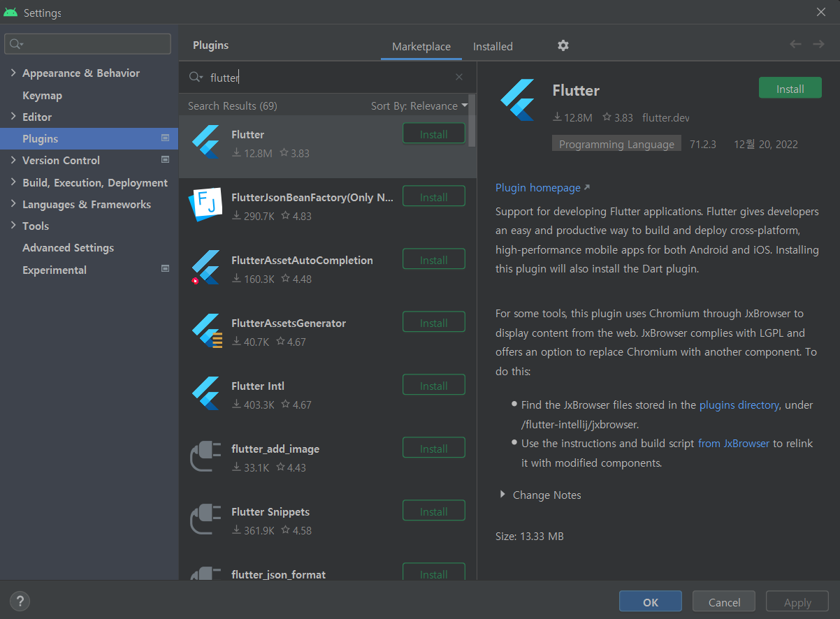This screenshot has height=619, width=840.
Task: Click the project-level marker icon beside Plugins
Action: pos(166,138)
